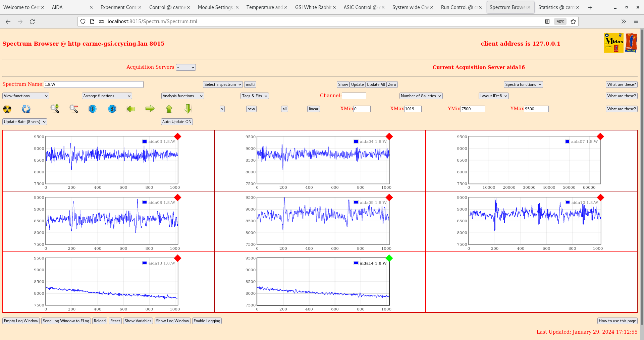Click the Send Log Window to ELog button
Image resolution: width=644 pixels, height=340 pixels.
point(66,321)
